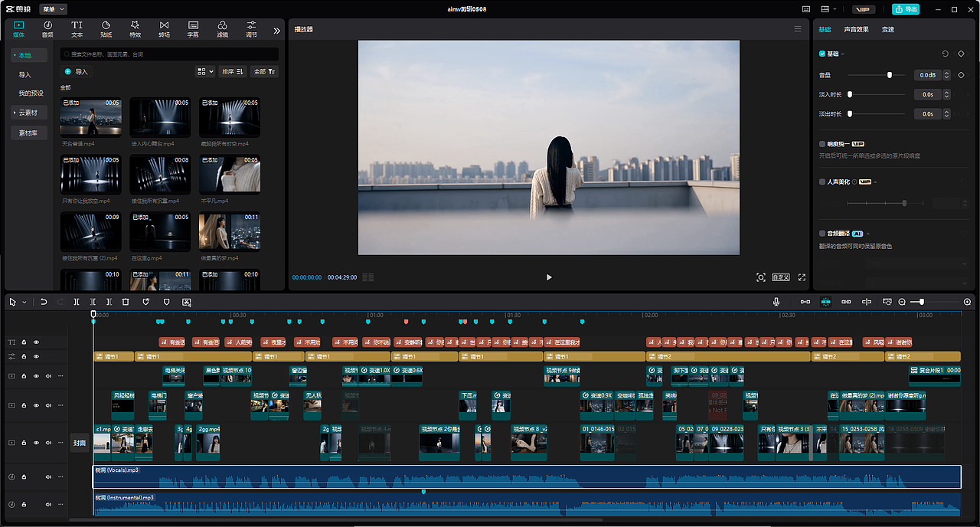Open the 贴纸 (stickers) panel
Image resolution: width=980 pixels, height=527 pixels.
[x=106, y=29]
